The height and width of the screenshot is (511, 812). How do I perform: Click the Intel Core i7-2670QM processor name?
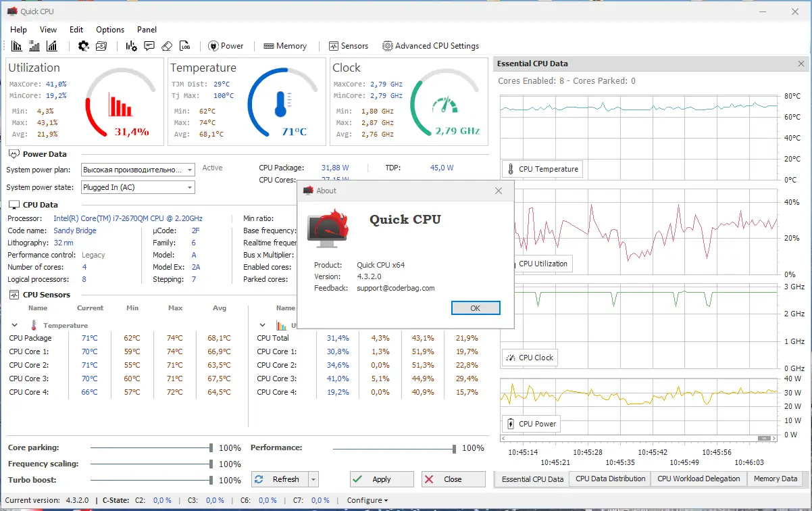coord(128,218)
